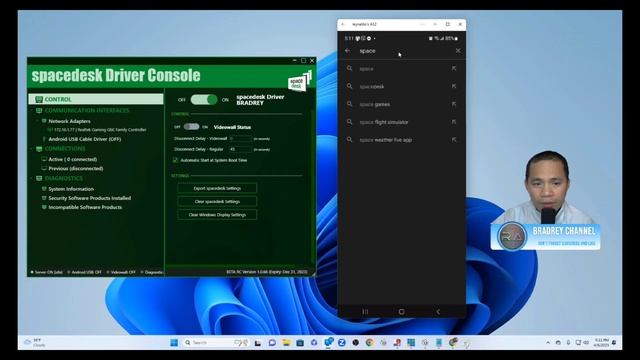Click the CONTROL monitor icon
Viewport: 640px width, 360px height.
[x=39, y=99]
